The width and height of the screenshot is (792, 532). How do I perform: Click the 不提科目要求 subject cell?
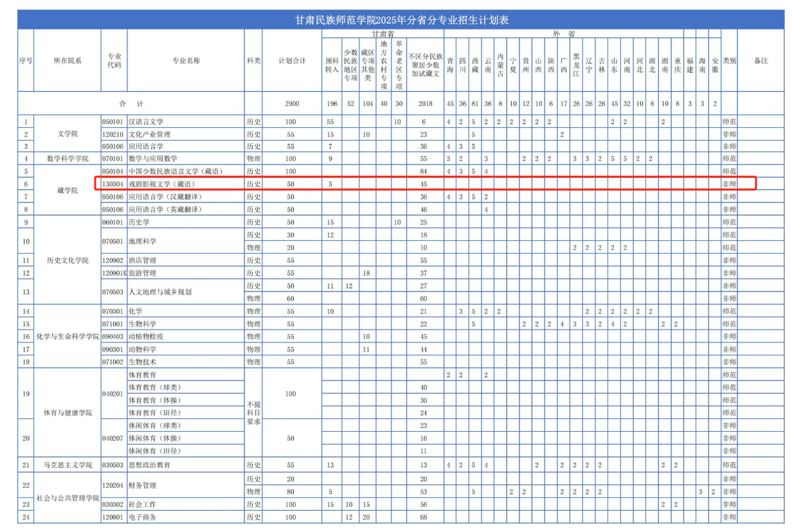pyautogui.click(x=253, y=412)
